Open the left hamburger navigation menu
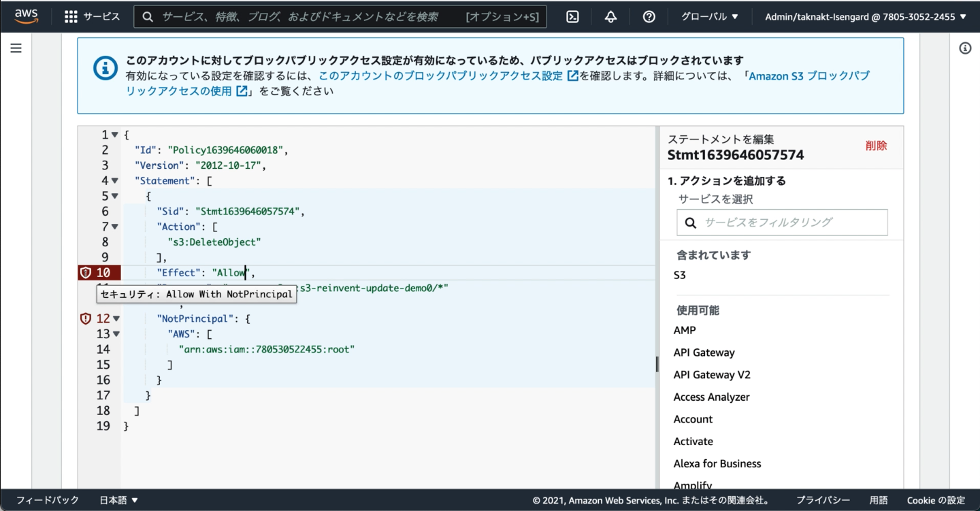Screen dimensions: 980x511 tap(16, 48)
